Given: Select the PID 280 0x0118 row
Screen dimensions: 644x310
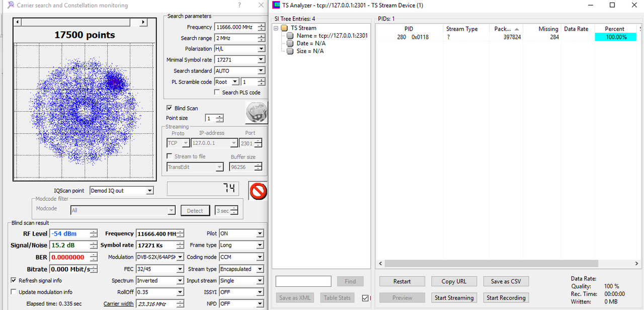Looking at the screenshot, I should point(507,37).
